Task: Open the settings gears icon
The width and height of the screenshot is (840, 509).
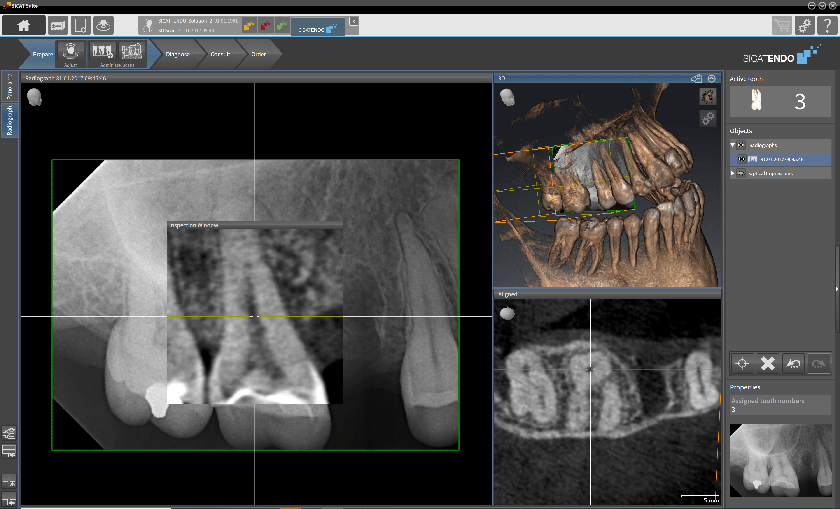Action: (805, 26)
